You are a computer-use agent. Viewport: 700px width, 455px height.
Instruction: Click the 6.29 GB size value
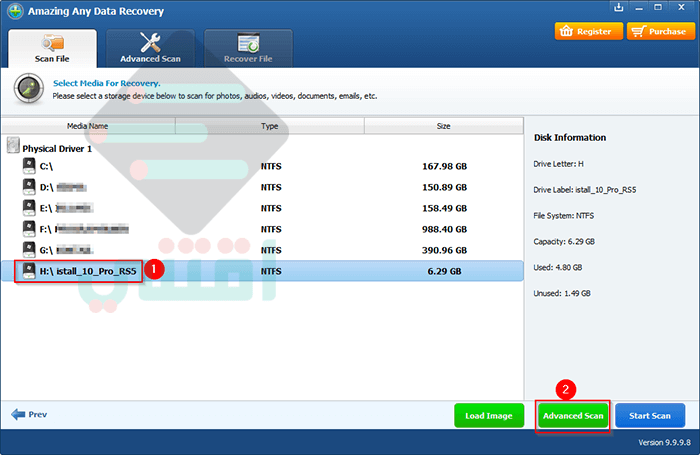pos(445,271)
